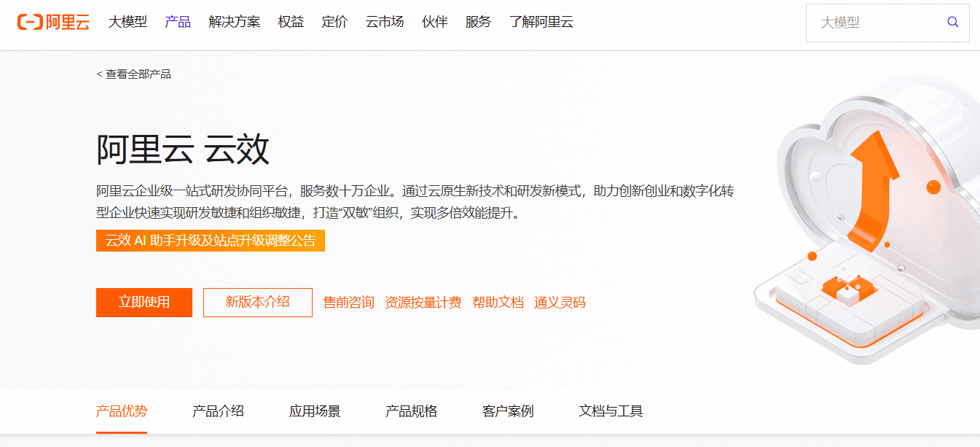
Task: Open the 了解阿里云 nav item
Action: point(541,22)
